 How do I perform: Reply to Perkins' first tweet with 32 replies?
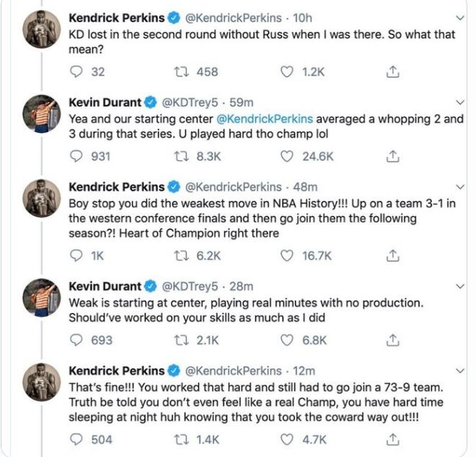tap(76, 72)
